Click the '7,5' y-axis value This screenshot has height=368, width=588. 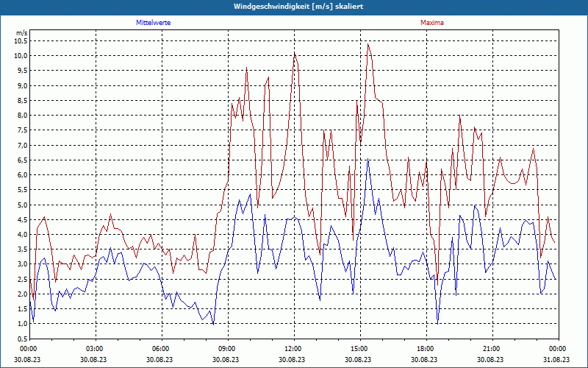22,130
